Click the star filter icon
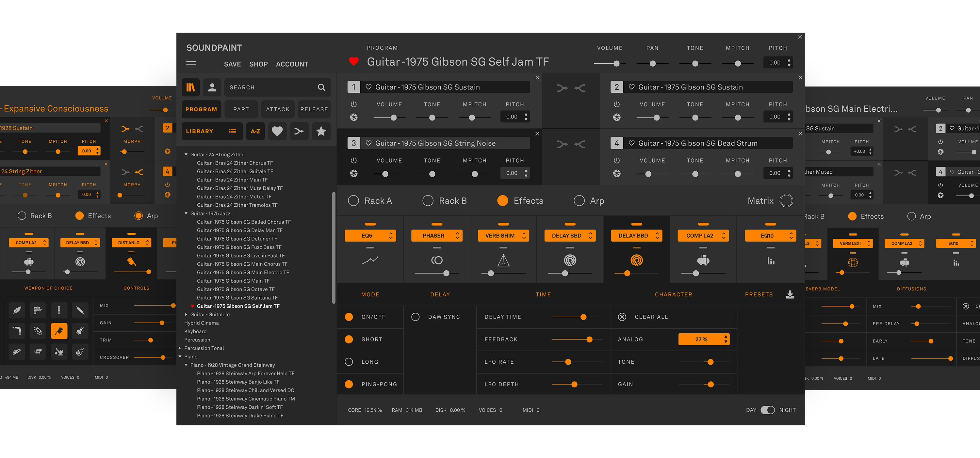980x458 pixels. pos(321,132)
